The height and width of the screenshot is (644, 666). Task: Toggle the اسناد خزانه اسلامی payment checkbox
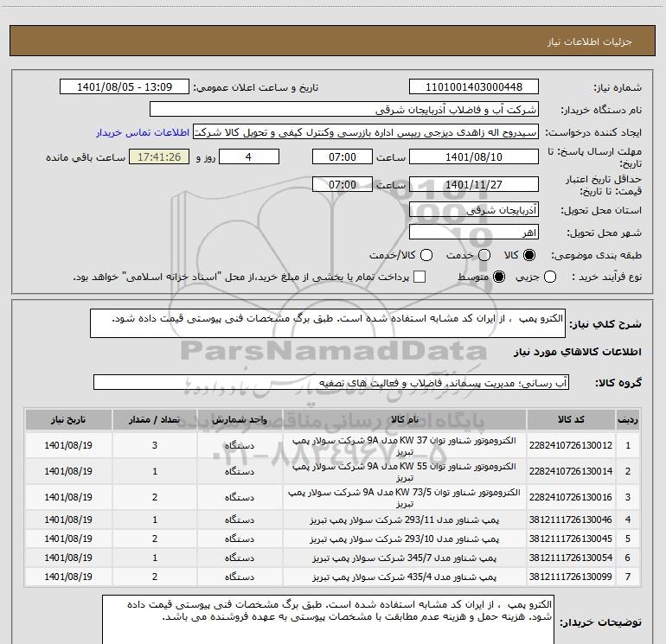(x=419, y=277)
